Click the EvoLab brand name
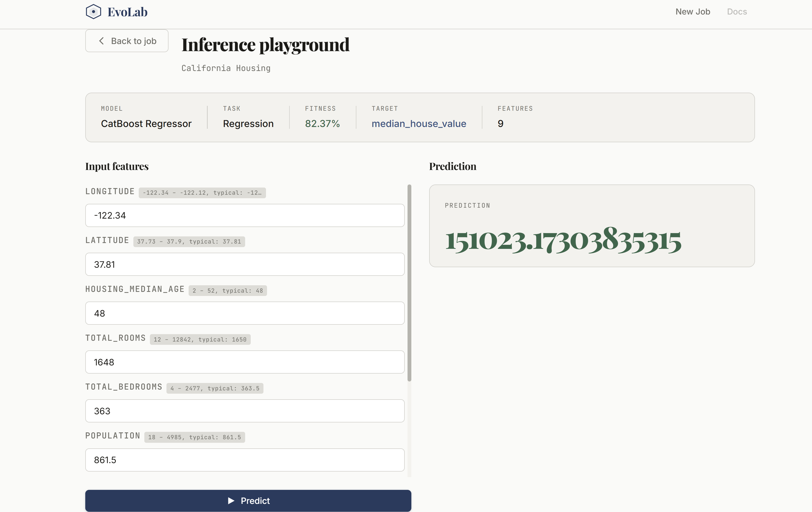The height and width of the screenshot is (512, 812). pyautogui.click(x=128, y=12)
